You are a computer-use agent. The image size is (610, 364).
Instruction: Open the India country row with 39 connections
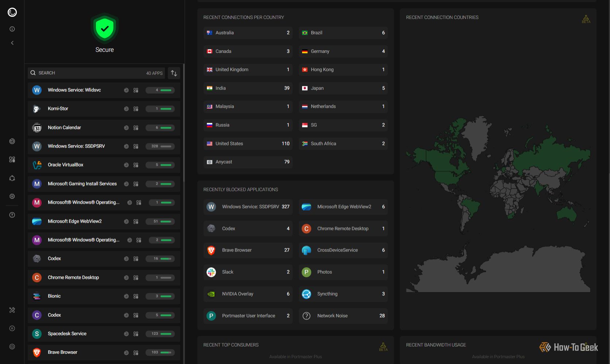248,88
